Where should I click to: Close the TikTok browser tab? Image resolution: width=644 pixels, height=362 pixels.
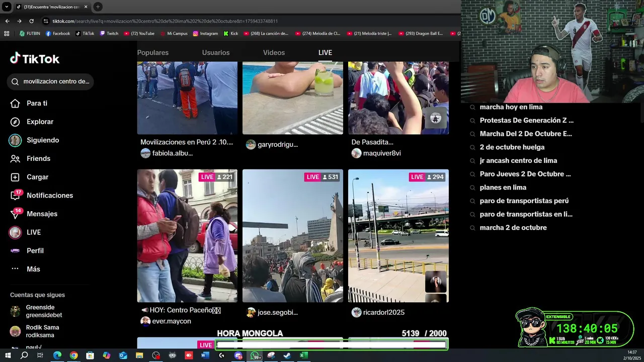tap(86, 7)
